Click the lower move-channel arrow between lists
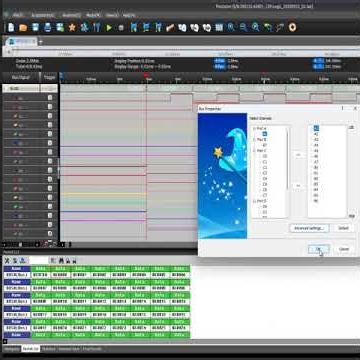 [298, 185]
